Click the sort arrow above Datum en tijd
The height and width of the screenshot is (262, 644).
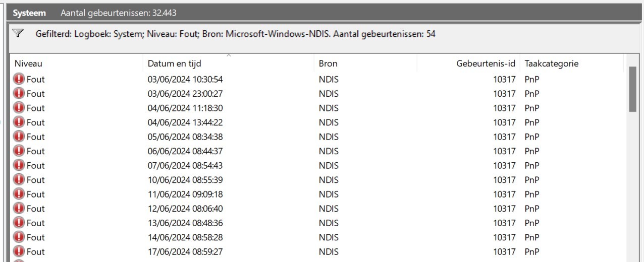229,55
